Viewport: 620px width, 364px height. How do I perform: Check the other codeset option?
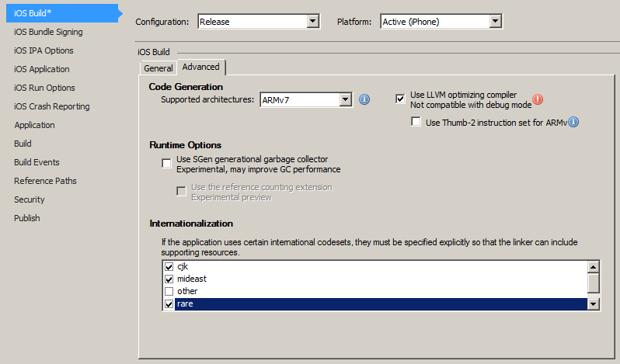tap(169, 291)
